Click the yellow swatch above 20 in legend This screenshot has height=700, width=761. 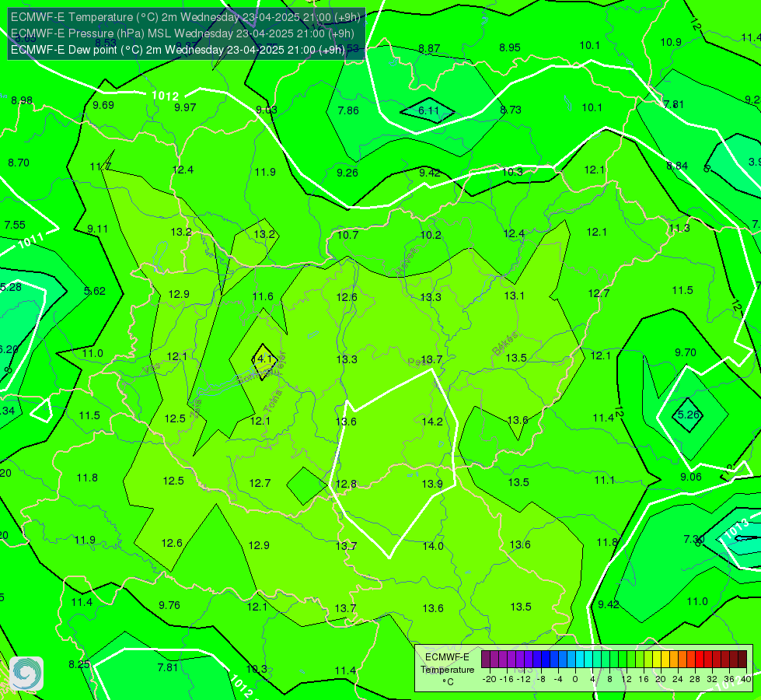pos(657,660)
